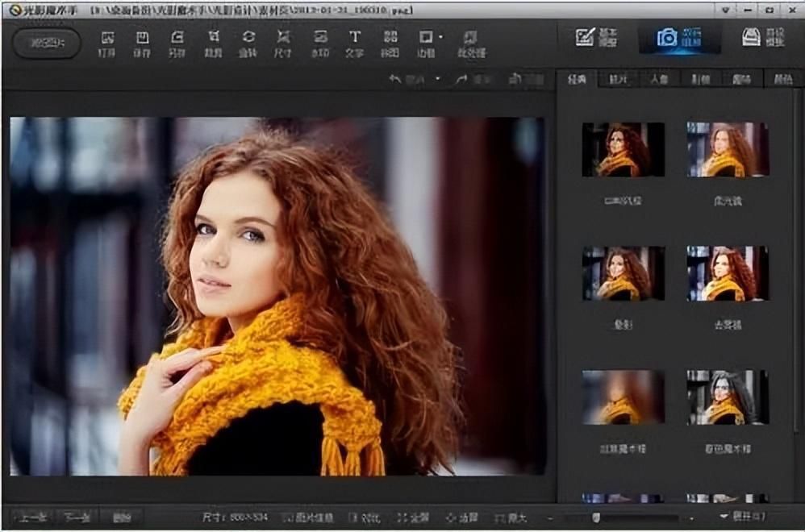805x532 pixels.
Task: Click the Browse Pictures (浏览图片) button
Action: pos(47,43)
